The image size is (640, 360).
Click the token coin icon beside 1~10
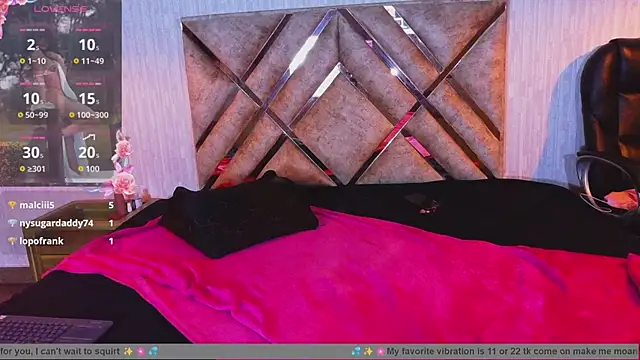click(x=22, y=61)
